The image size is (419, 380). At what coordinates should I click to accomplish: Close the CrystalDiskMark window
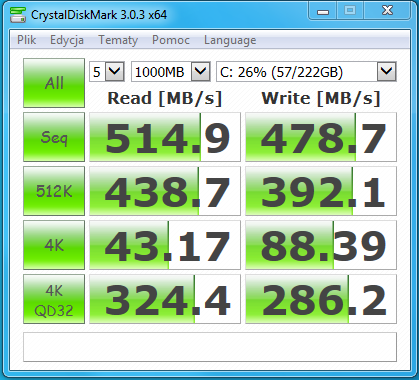click(x=387, y=11)
